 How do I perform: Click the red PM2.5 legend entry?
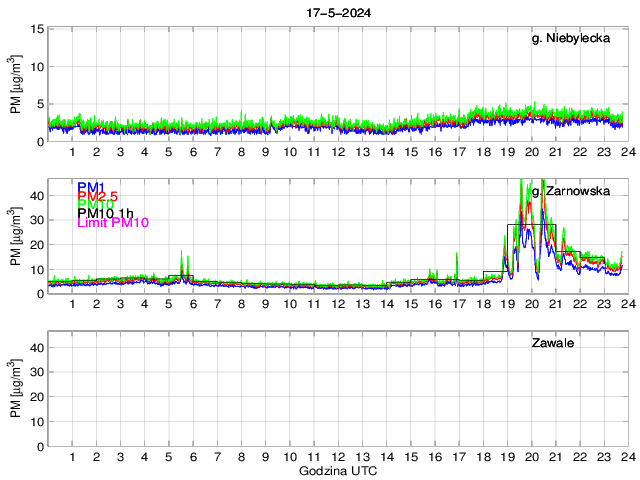(98, 198)
